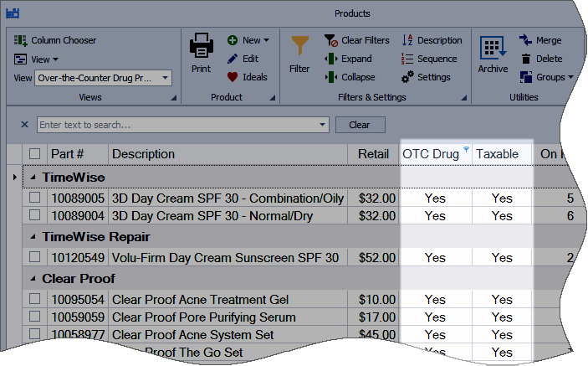Open Filters & Settings dialog launcher

464,98
